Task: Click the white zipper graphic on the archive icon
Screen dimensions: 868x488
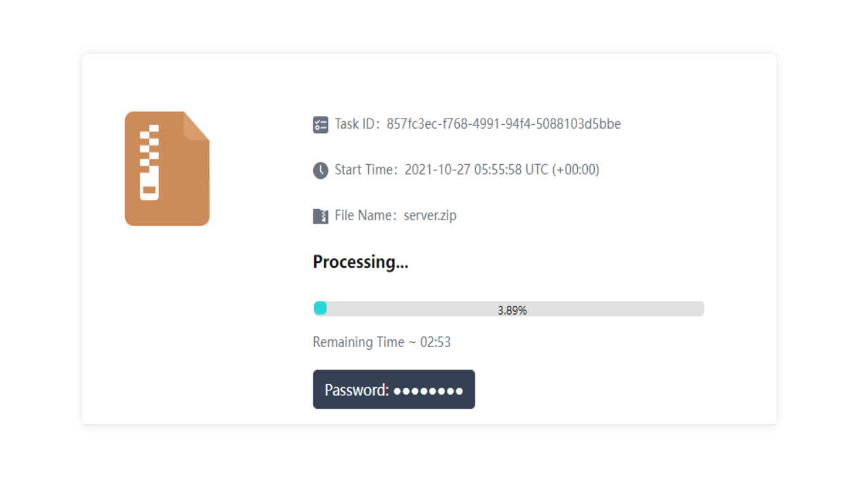Action: [149, 163]
